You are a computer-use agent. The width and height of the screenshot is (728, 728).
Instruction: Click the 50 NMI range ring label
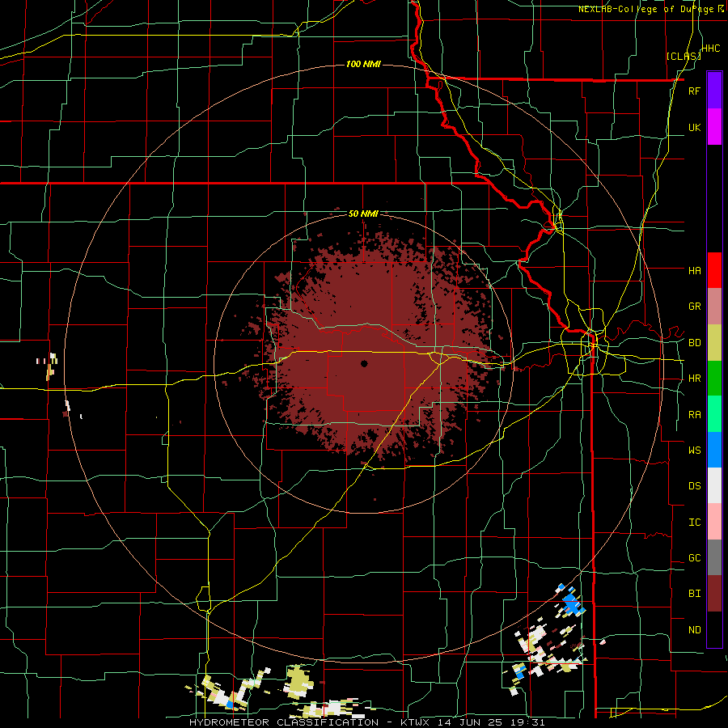pyautogui.click(x=363, y=214)
